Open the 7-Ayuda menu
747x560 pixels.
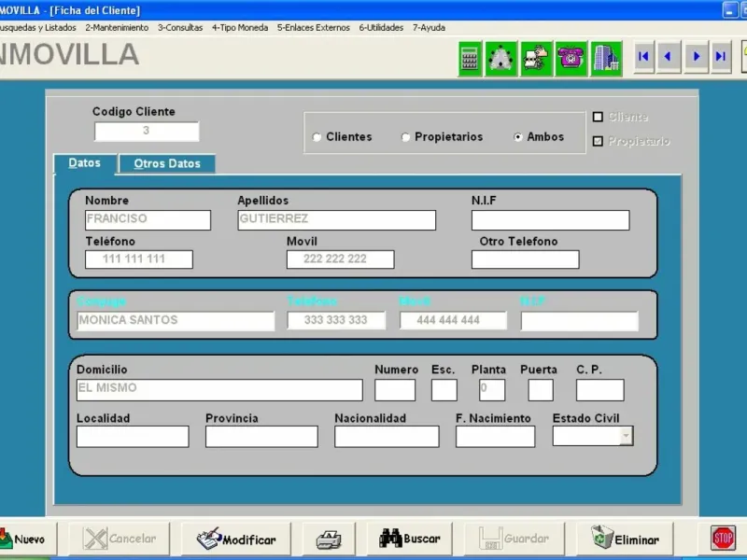[x=429, y=28]
